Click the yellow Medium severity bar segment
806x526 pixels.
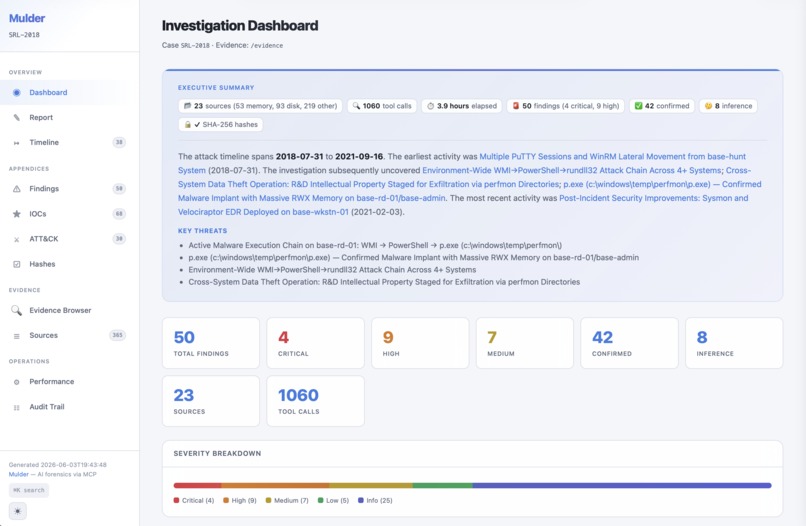click(371, 485)
